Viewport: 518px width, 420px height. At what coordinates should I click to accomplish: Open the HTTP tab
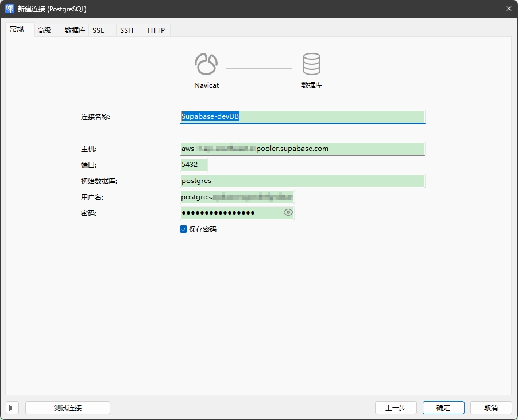[x=156, y=30]
